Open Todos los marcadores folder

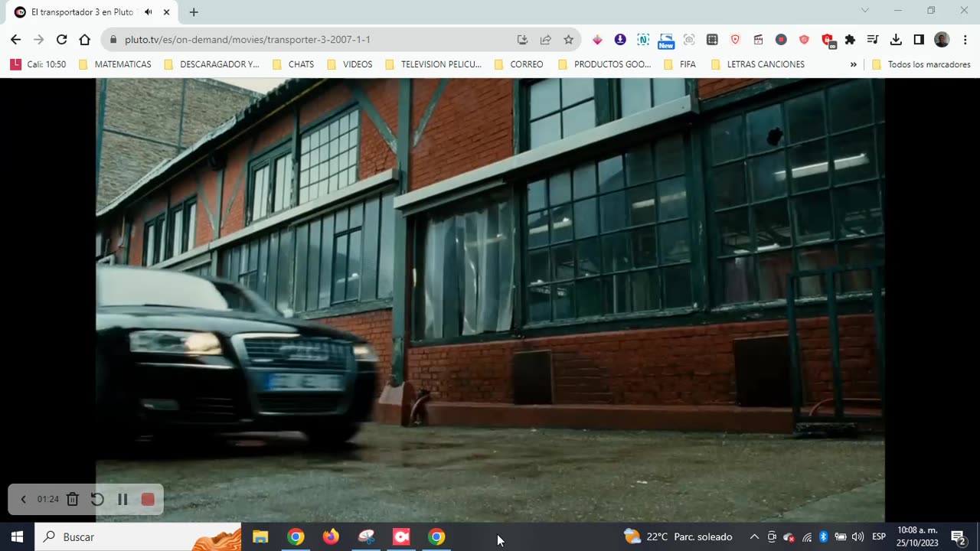coord(921,64)
